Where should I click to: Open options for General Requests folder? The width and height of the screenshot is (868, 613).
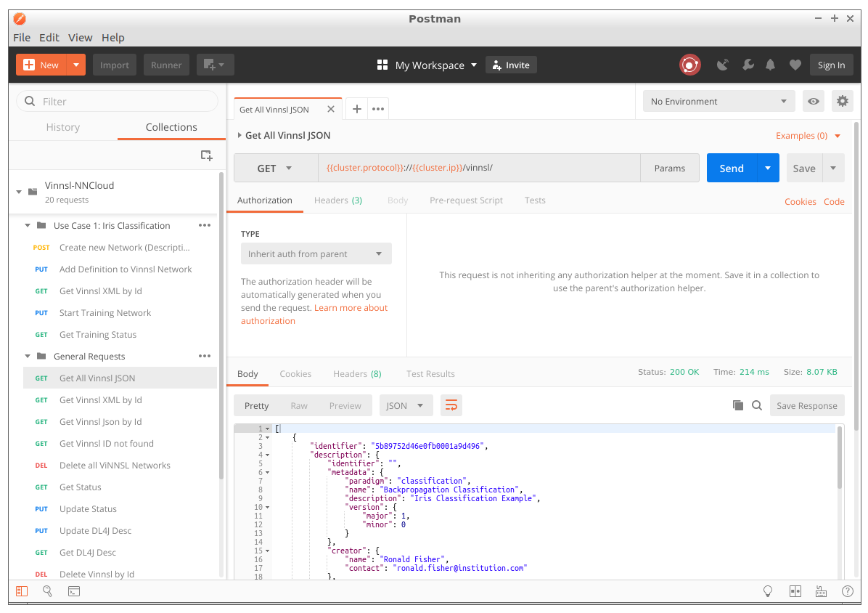tap(205, 356)
